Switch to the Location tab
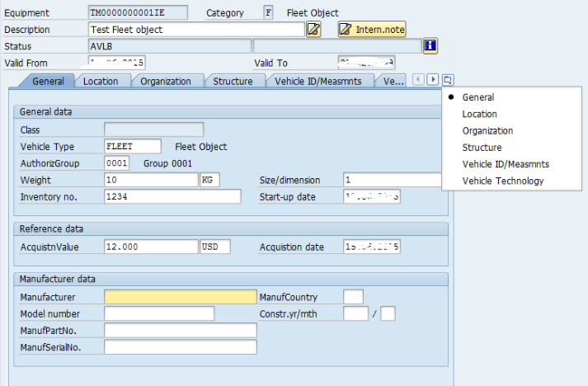 [101, 82]
